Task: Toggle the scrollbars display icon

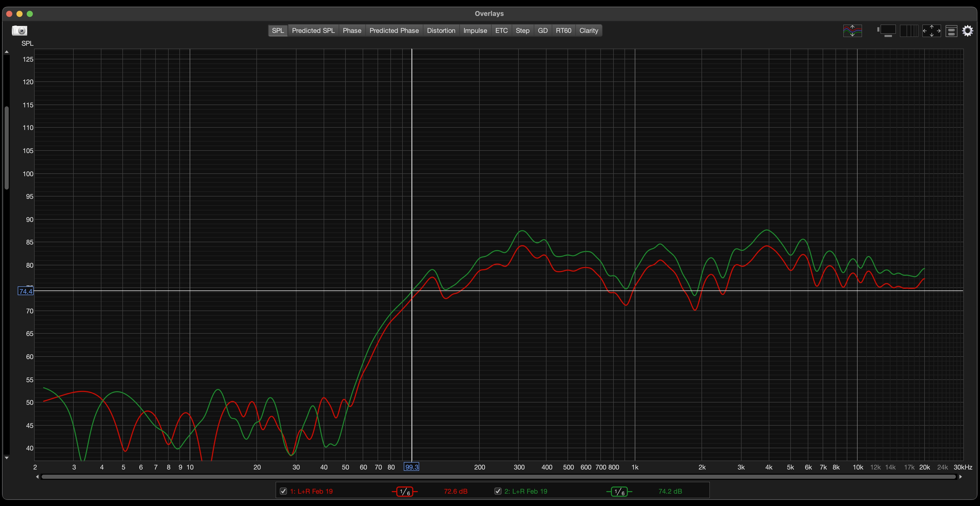Action: coord(886,31)
